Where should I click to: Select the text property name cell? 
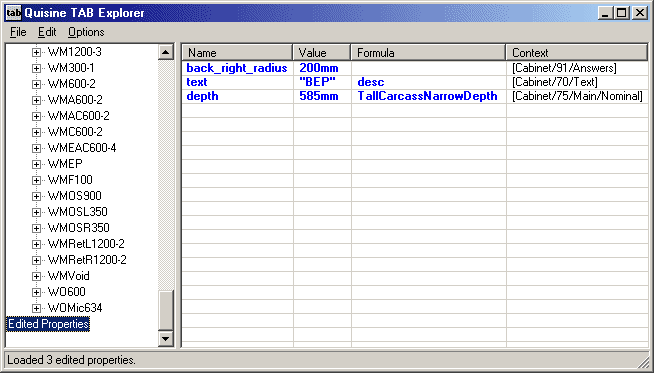[x=238, y=82]
